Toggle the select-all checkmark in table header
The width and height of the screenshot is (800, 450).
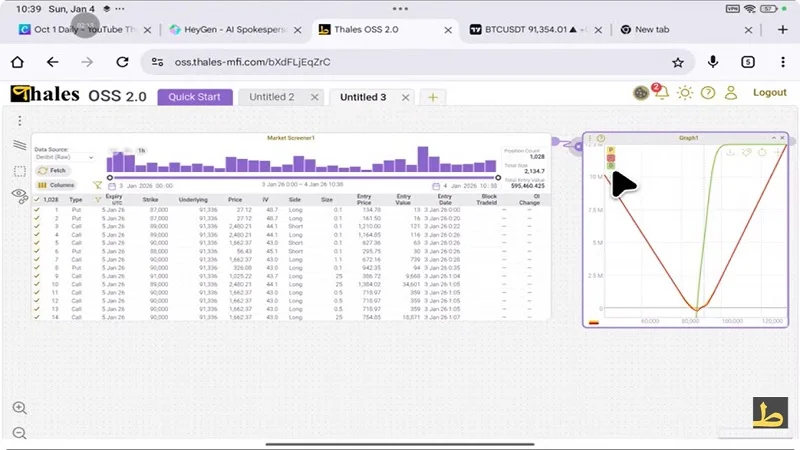pyautogui.click(x=37, y=200)
